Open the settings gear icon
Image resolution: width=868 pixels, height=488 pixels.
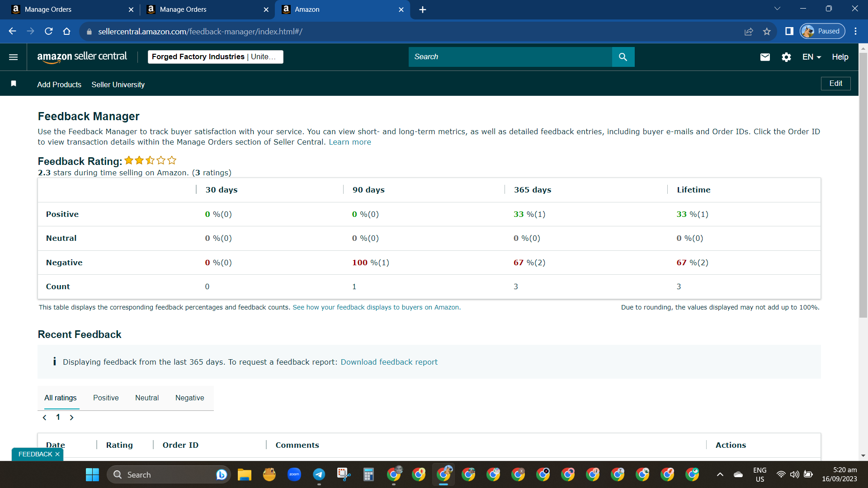click(x=786, y=57)
